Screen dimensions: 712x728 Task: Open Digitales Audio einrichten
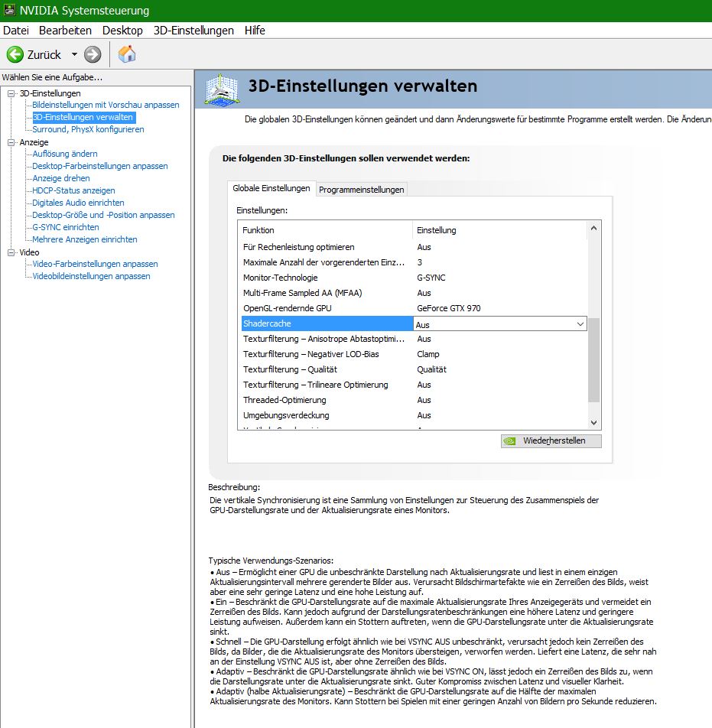pyautogui.click(x=78, y=203)
